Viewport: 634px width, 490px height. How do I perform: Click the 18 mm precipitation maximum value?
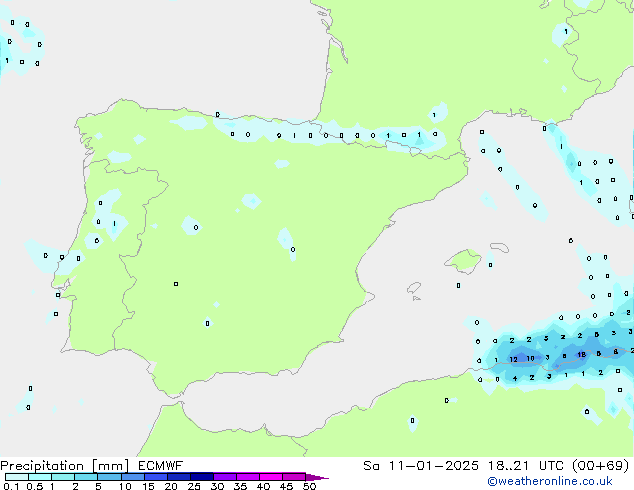581,354
